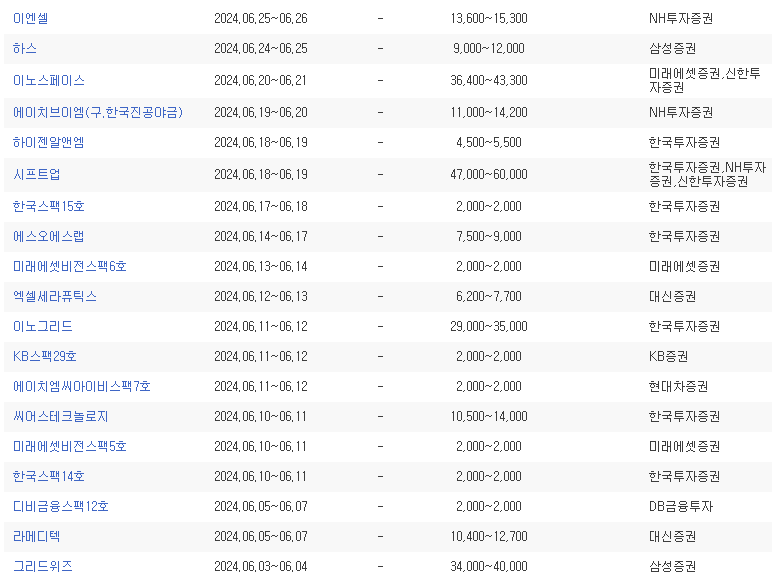772x577 pixels.
Task: Open the 에스오에스랩 link
Action: click(49, 237)
